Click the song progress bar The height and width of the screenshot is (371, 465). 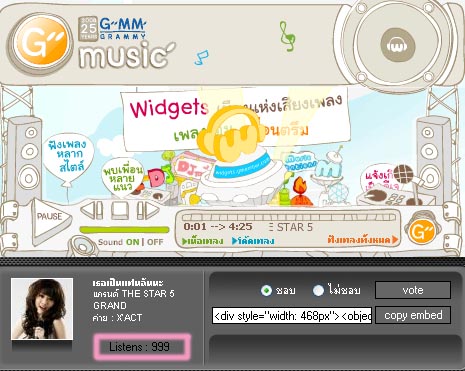(x=289, y=217)
